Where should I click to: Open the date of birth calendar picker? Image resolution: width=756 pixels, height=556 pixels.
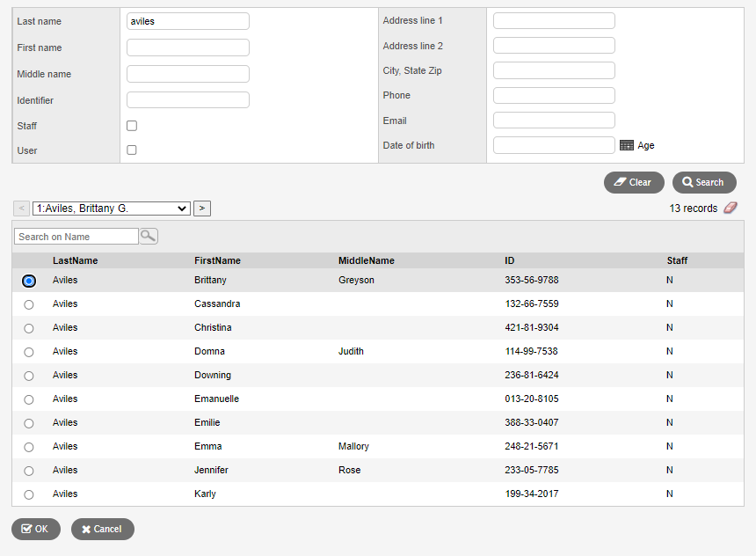pyautogui.click(x=626, y=146)
